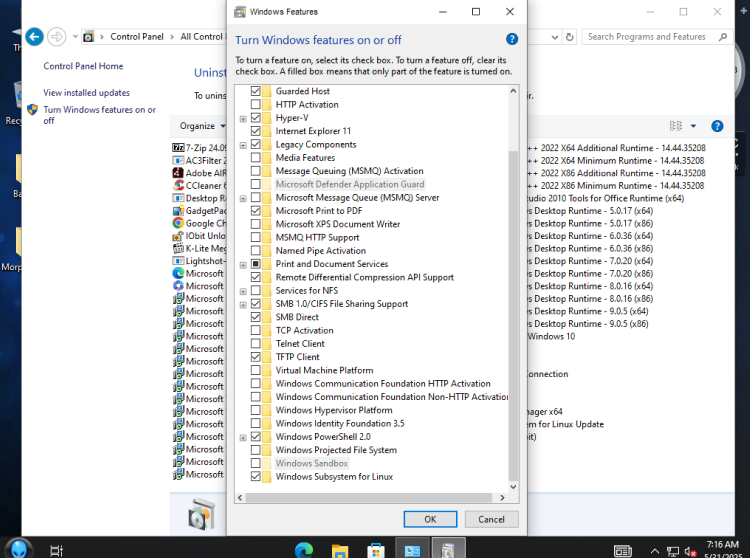
Task: Check the Media Features box
Action: pyautogui.click(x=255, y=157)
